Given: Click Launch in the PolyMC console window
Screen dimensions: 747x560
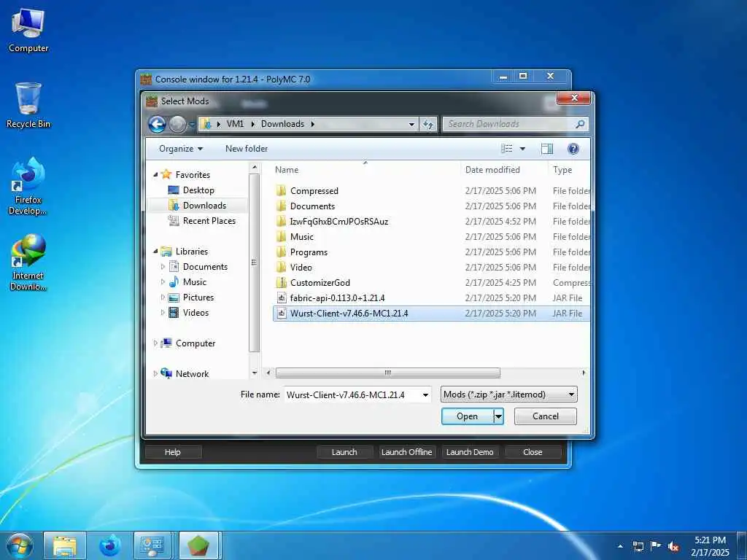Looking at the screenshot, I should coord(344,452).
